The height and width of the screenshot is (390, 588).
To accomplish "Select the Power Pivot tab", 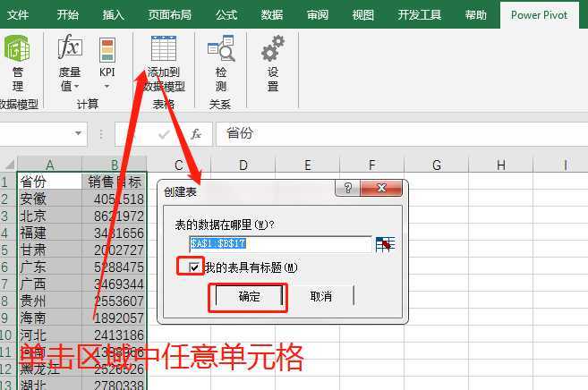I will (x=540, y=15).
